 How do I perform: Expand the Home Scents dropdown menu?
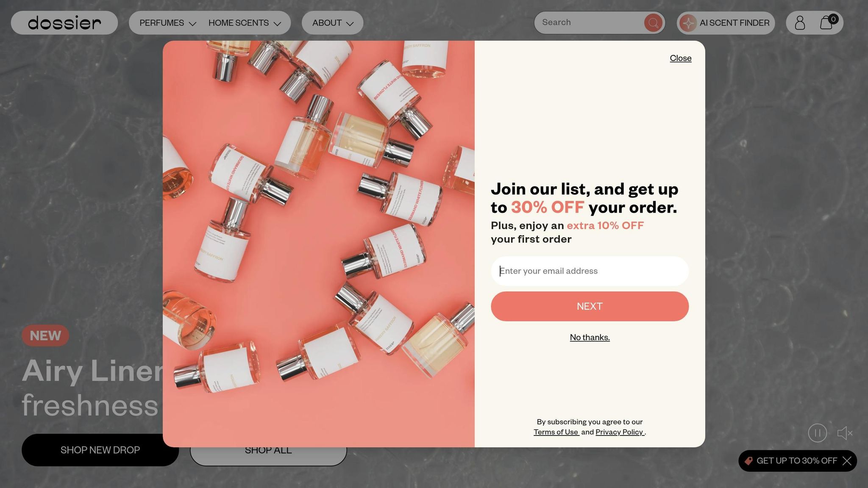tap(245, 23)
